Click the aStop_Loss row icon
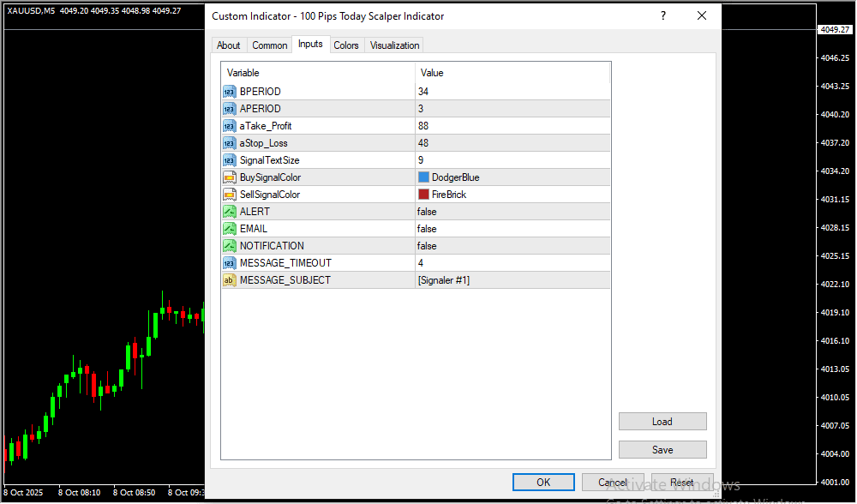857x504 pixels. 229,143
